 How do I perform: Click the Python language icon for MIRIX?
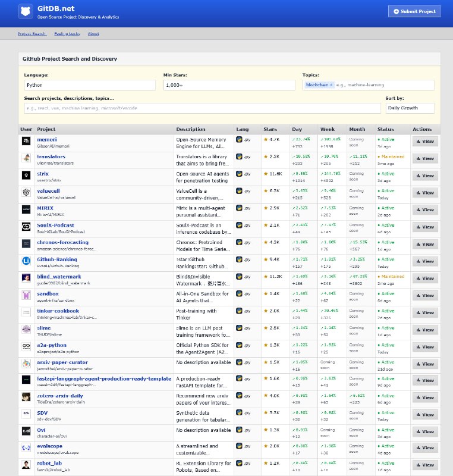(x=239, y=209)
